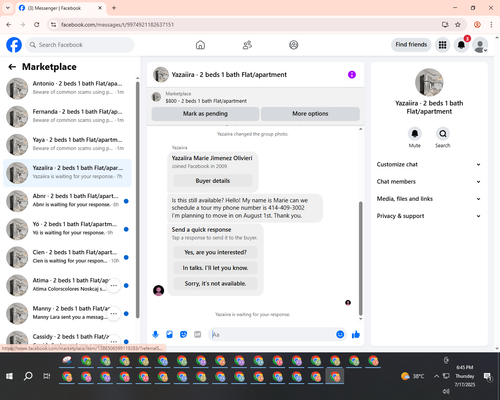Send quick reply Sorry, it's not available.

point(215,284)
